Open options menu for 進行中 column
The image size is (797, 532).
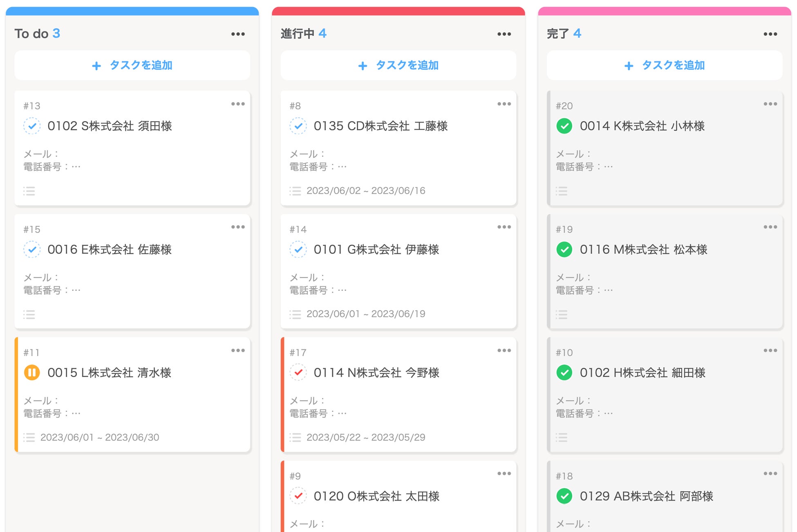504,34
